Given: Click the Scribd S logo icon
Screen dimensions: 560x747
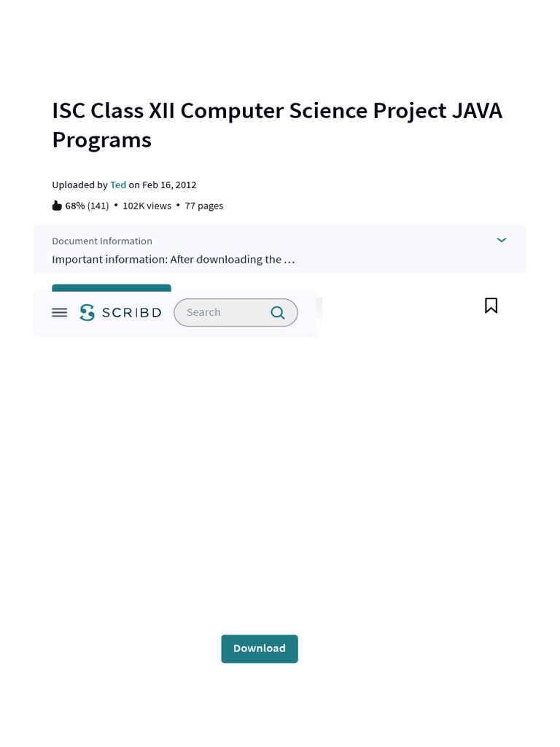Looking at the screenshot, I should pos(87,312).
